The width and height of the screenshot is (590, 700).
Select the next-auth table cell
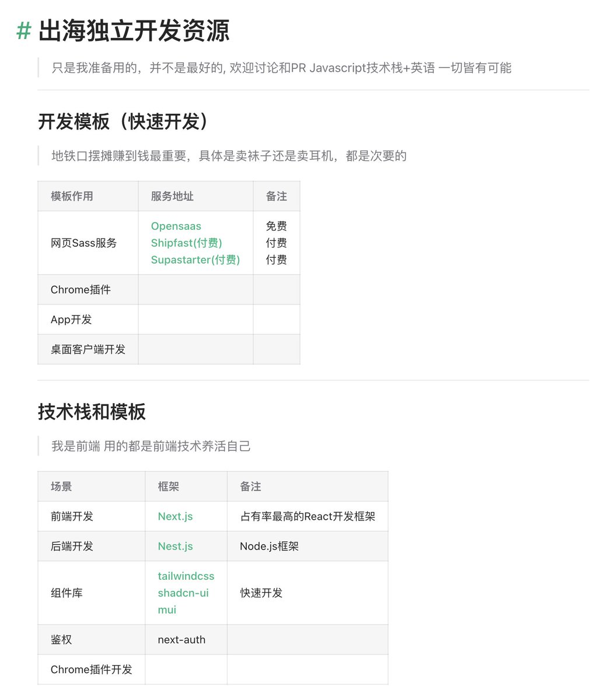(181, 639)
